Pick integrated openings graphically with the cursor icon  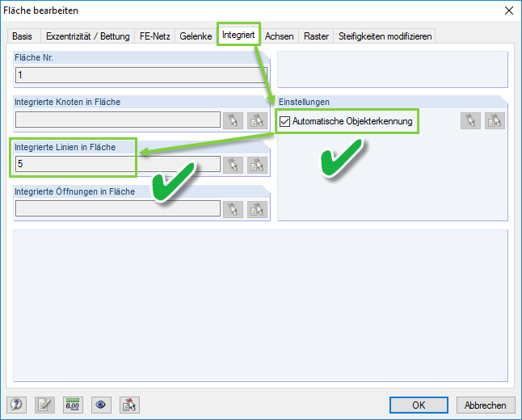tap(233, 209)
